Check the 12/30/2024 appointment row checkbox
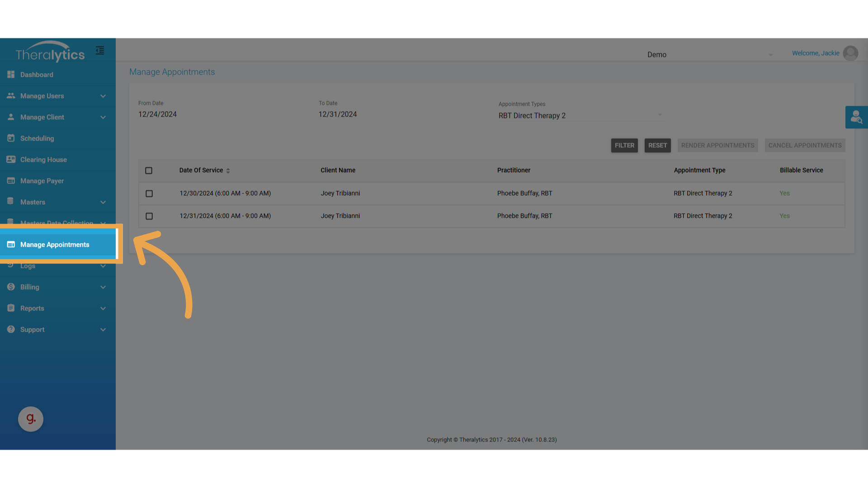 click(149, 193)
